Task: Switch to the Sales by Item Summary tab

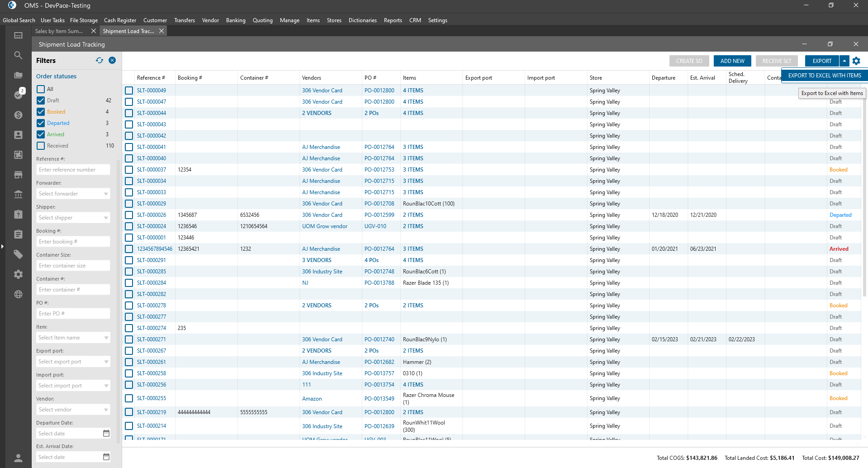Action: click(x=59, y=31)
